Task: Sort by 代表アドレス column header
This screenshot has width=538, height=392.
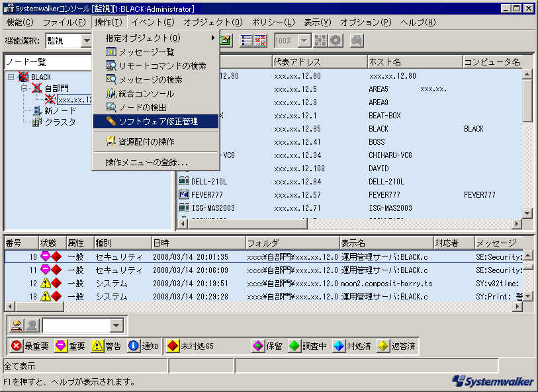Action: point(320,61)
